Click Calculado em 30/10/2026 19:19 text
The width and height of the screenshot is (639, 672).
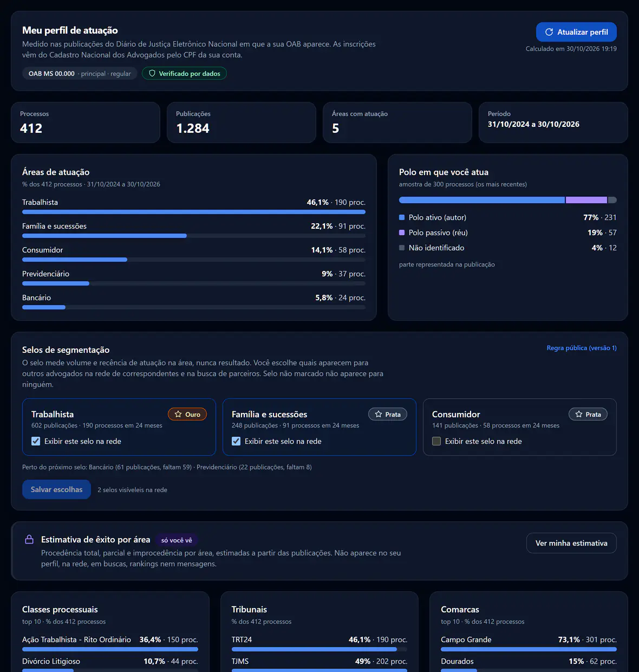[x=571, y=49]
